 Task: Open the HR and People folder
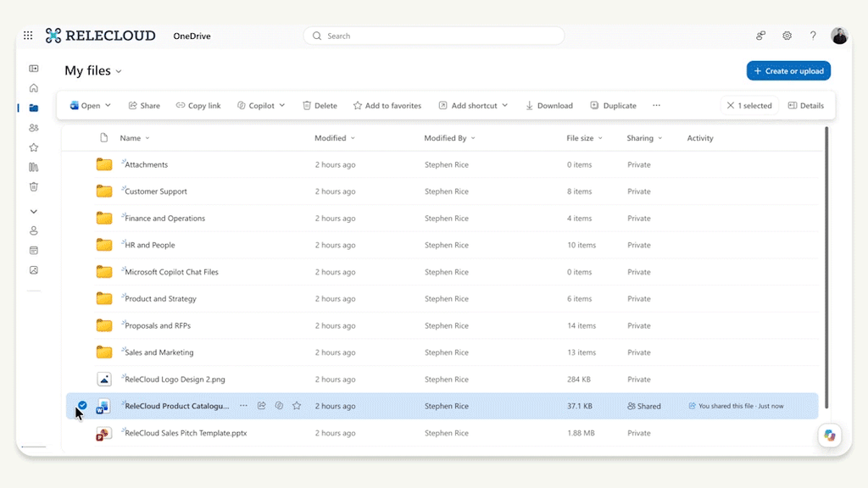[x=150, y=245]
